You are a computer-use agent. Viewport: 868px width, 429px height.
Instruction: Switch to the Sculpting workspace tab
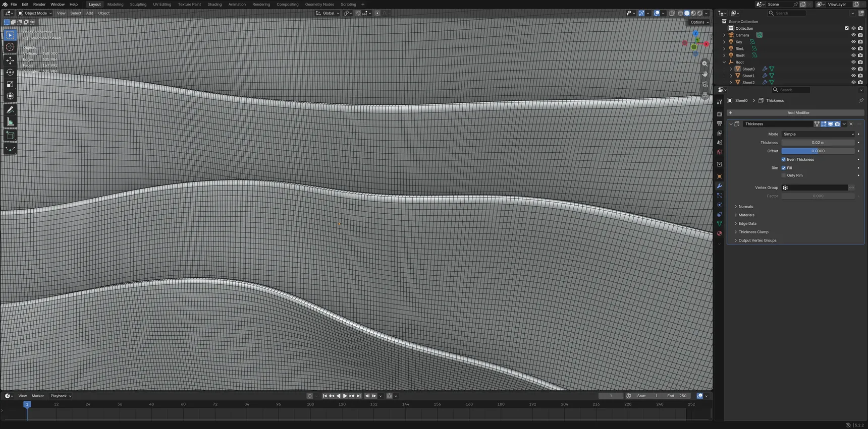tap(138, 4)
